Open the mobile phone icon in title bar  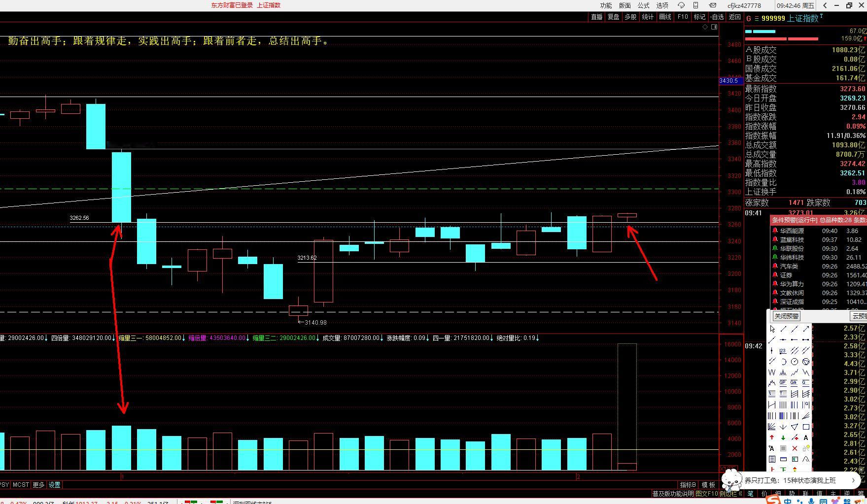pyautogui.click(x=696, y=5)
